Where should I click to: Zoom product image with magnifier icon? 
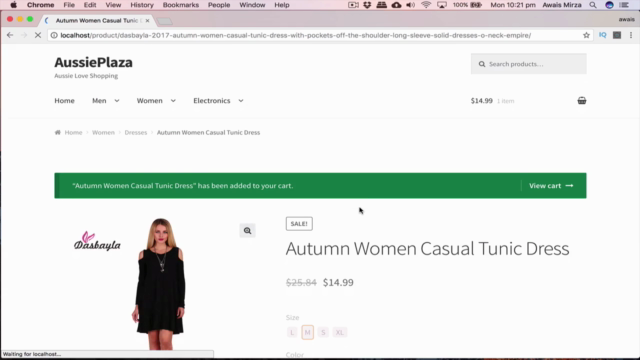pyautogui.click(x=247, y=231)
